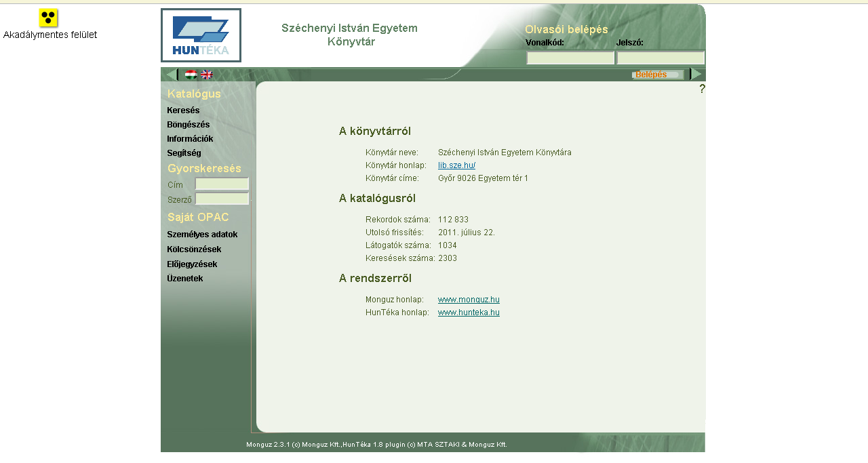Click the search count value 2303
Screen dimensions: 868x463
coord(448,258)
